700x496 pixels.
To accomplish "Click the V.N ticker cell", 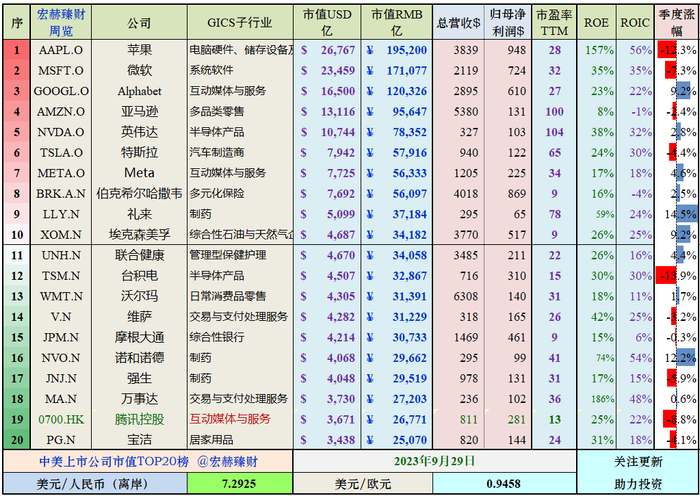I will coord(61,317).
